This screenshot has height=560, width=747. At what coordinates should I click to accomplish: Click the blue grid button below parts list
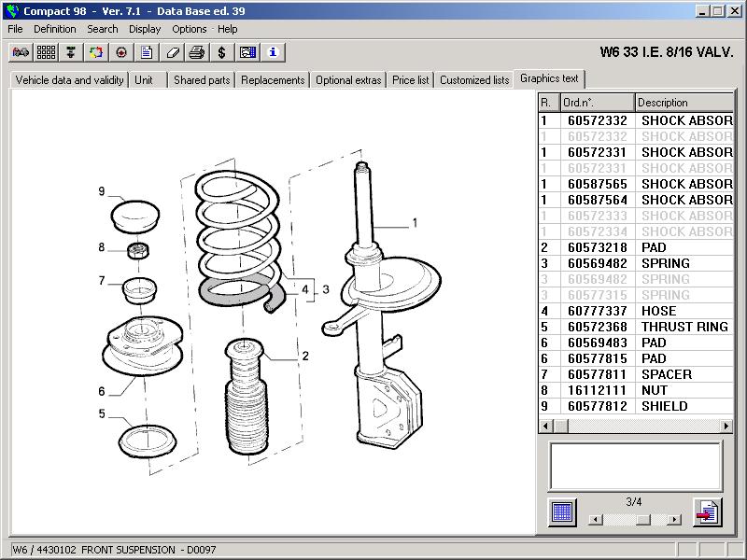[562, 512]
